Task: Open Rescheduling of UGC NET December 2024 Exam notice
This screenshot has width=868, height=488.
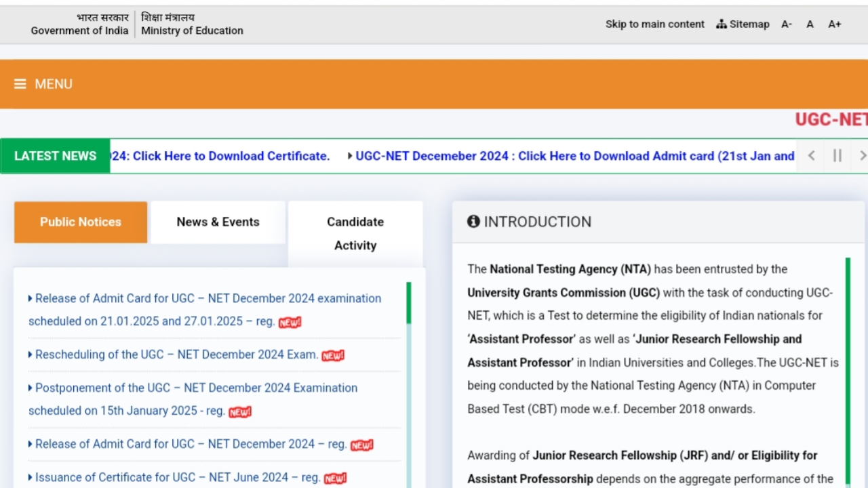Action: pyautogui.click(x=176, y=354)
